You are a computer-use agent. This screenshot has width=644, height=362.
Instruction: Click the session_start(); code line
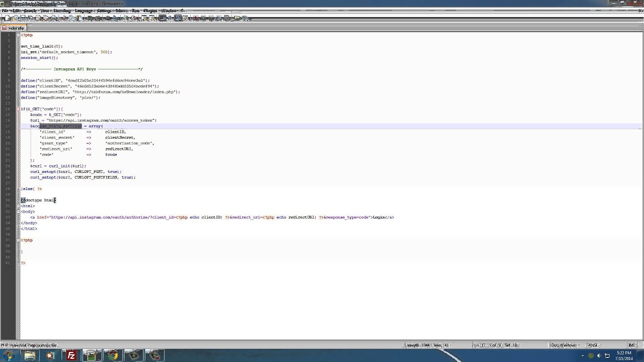point(39,58)
